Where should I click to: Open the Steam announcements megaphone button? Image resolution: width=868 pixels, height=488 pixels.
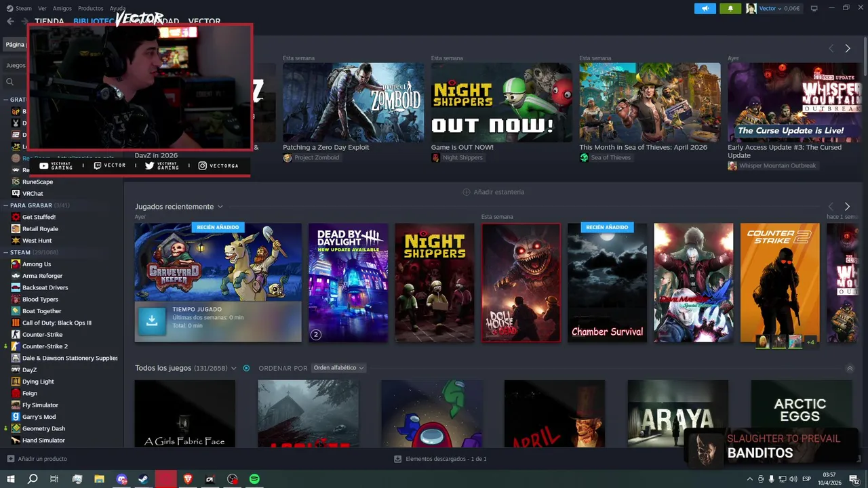point(705,8)
